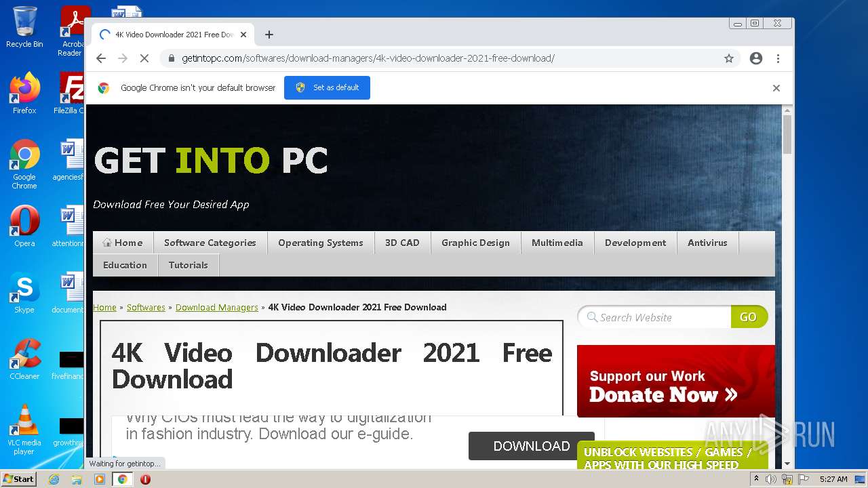Open the Tutorials menu item
868x488 pixels.
pos(189,265)
